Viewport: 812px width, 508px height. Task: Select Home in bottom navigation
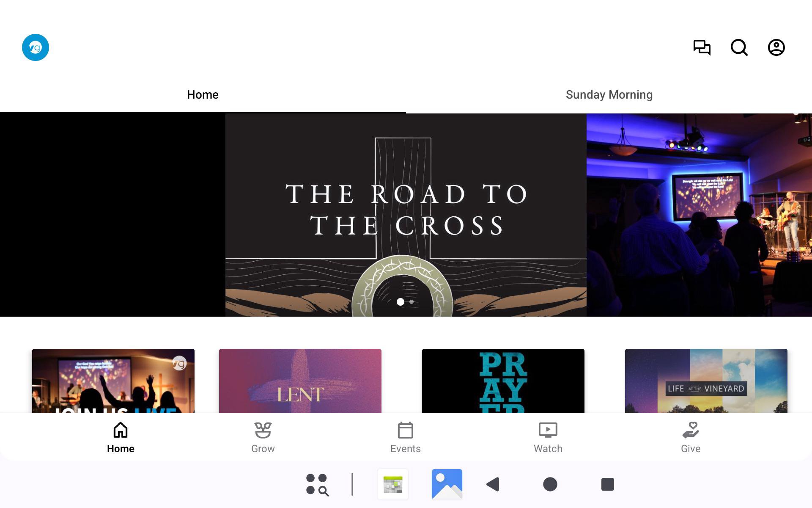click(x=121, y=438)
